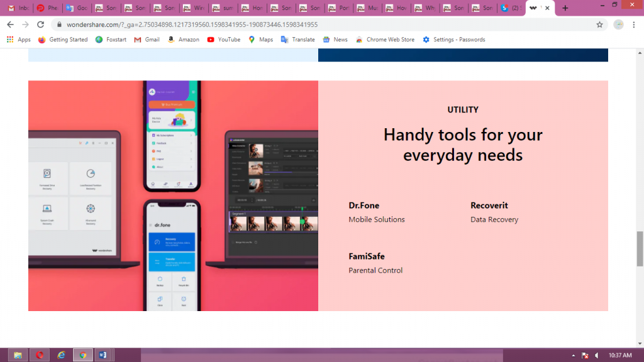
Task: Bookmark this page with the star icon
Action: [x=599, y=25]
